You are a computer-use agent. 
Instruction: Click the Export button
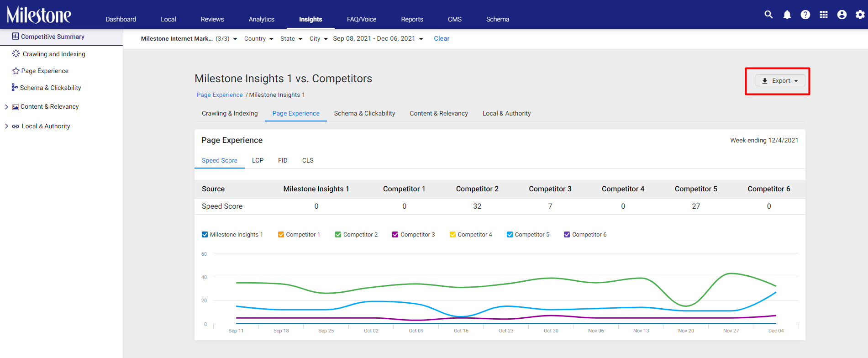point(780,81)
